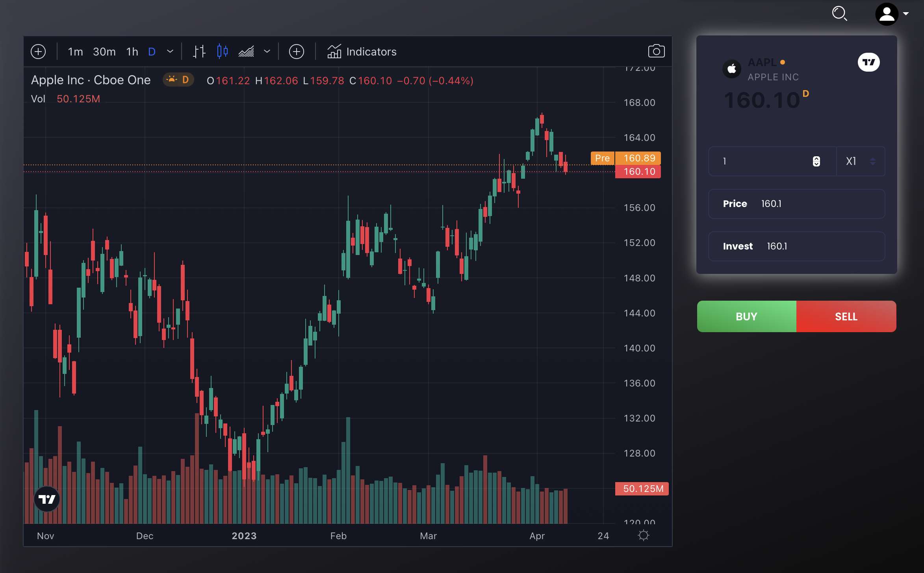Click the quantity input field

(x=772, y=161)
